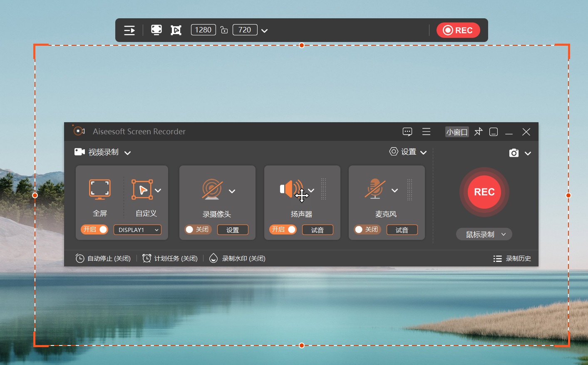This screenshot has height=365, width=588.
Task: Click the aspect ratio lock icon between 1280 and 720
Action: [x=225, y=30]
